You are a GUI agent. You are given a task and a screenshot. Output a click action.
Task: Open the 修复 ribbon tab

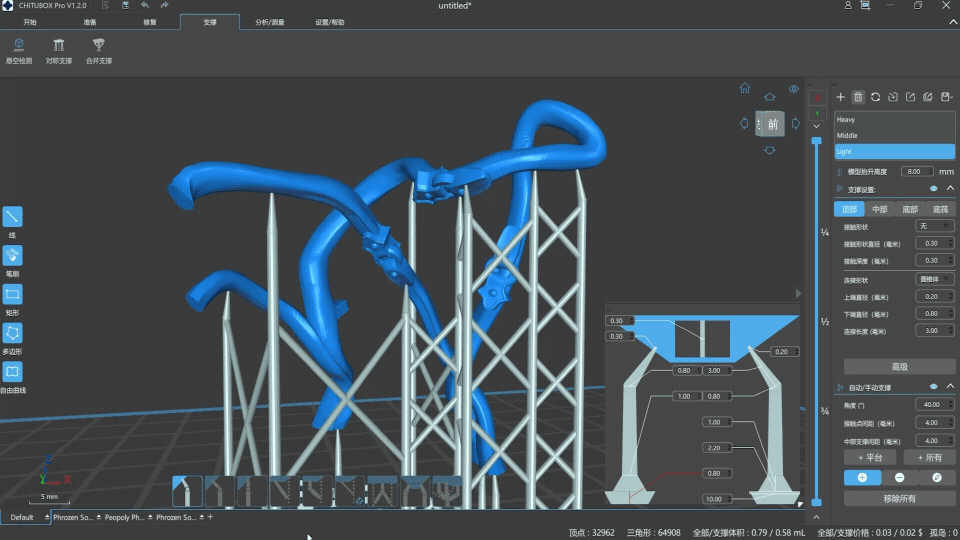150,22
